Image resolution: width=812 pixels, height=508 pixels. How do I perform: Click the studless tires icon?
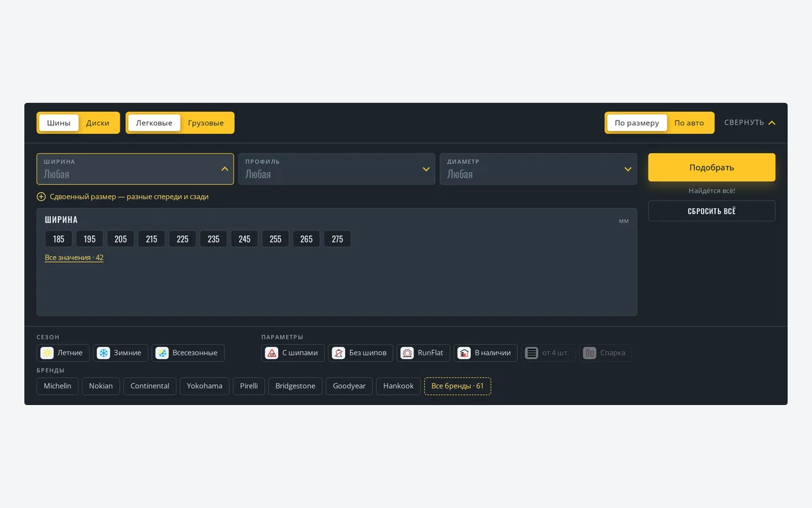click(x=339, y=353)
